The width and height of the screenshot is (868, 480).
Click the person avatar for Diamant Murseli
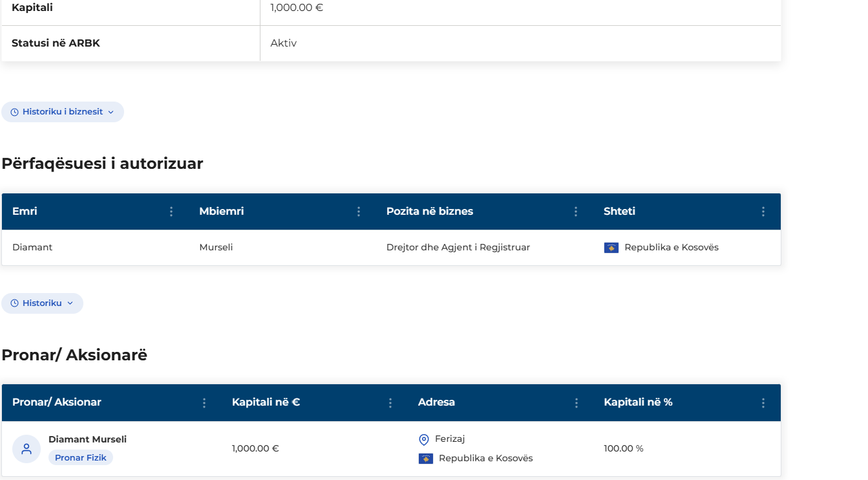pos(26,449)
